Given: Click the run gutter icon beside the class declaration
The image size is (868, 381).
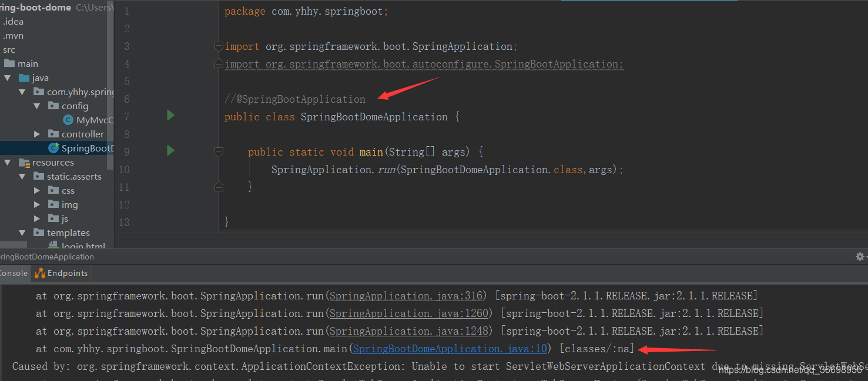Looking at the screenshot, I should pos(170,116).
